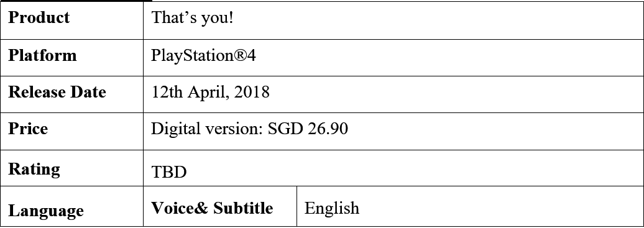
Task: Select the "That's you!" product name cell
Action: (x=393, y=21)
